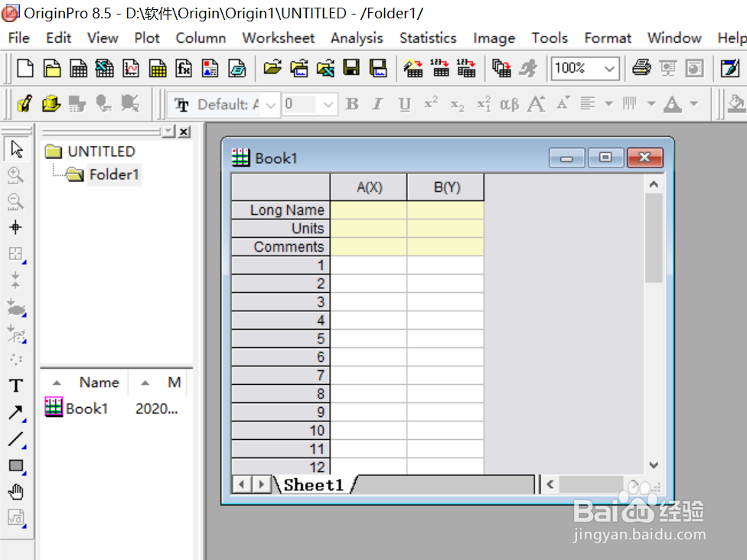Image resolution: width=747 pixels, height=560 pixels.
Task: Click the Long Name row label
Action: point(281,210)
